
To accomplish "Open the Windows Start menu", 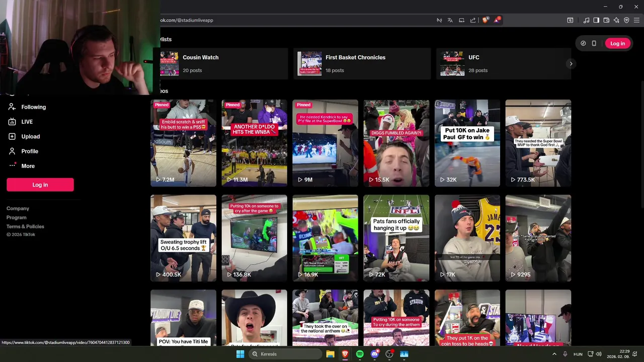I will 240,354.
